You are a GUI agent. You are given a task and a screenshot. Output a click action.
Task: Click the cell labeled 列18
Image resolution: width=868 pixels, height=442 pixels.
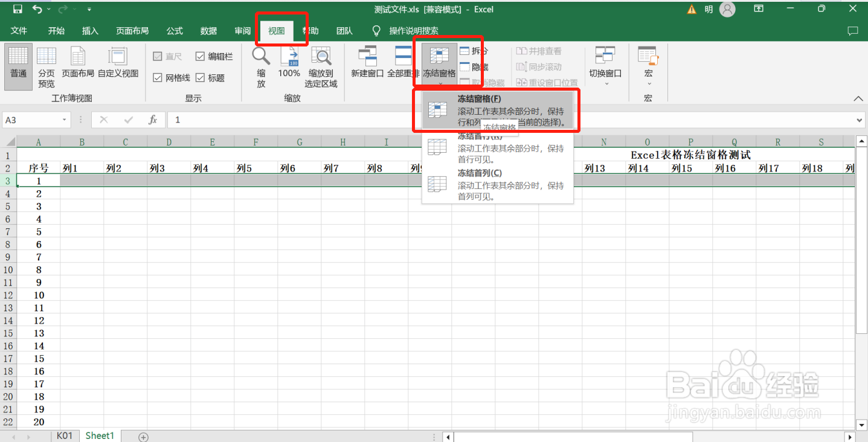pyautogui.click(x=821, y=168)
